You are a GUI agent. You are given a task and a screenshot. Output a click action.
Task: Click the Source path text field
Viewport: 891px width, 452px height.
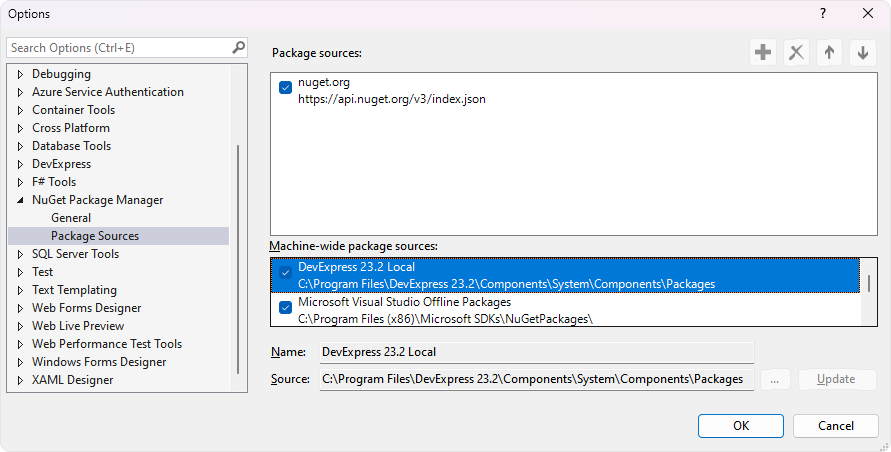[537, 379]
